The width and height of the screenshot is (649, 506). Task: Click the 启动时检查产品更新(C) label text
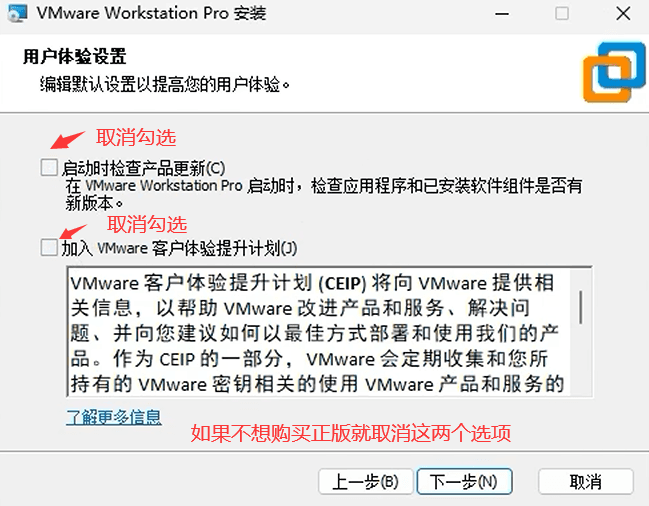[143, 168]
